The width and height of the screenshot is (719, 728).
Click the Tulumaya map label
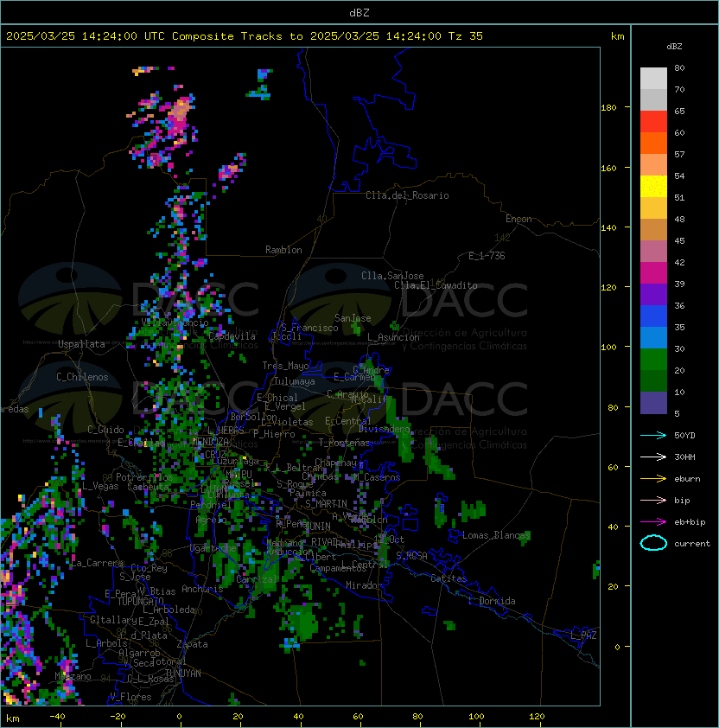[x=295, y=381]
